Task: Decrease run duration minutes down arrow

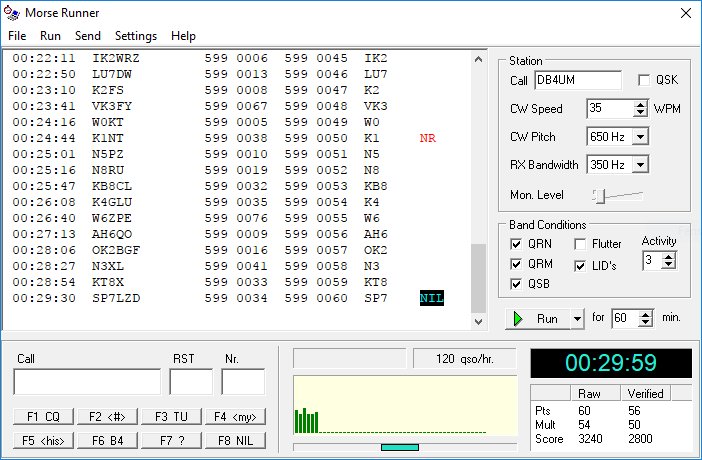Action: pos(646,322)
